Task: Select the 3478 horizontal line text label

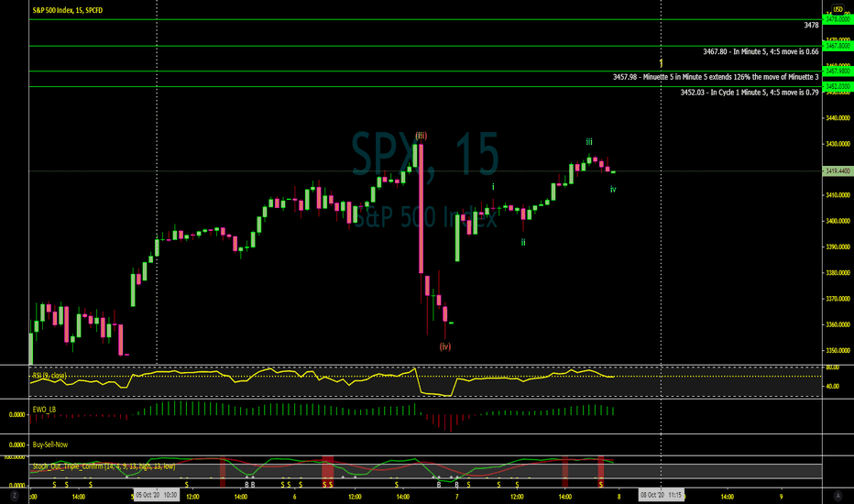Action: pyautogui.click(x=811, y=25)
